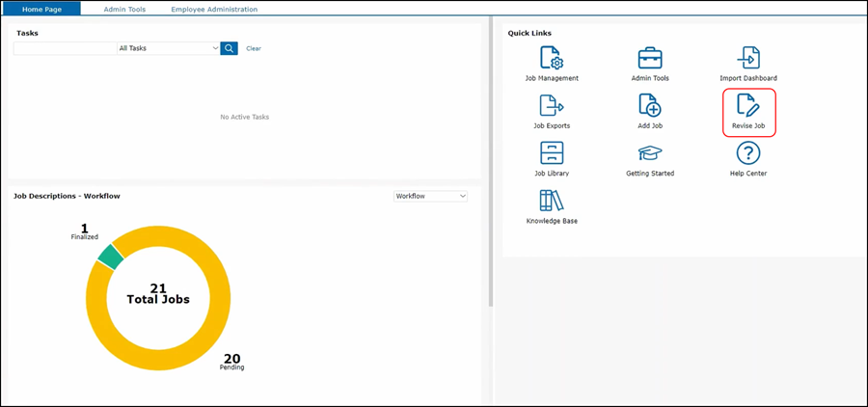Open the Help Center question mark icon
Screen dimensions: 868x407
[x=748, y=152]
